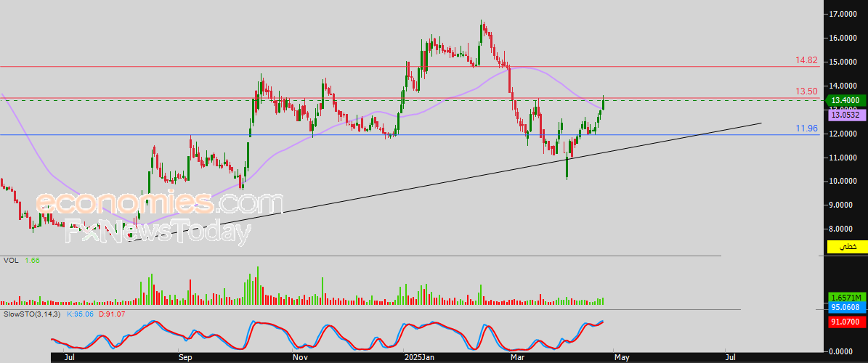Click the VOL indicator label
This screenshot has width=868, height=363.
click(10, 259)
